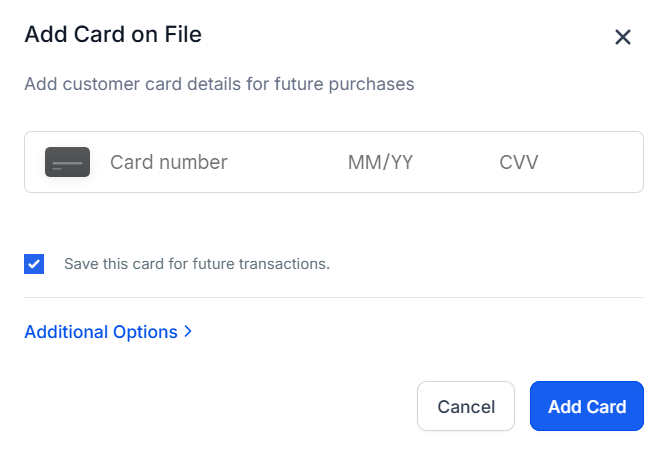This screenshot has height=456, width=665.
Task: Click the divider line above Additional Options
Action: click(x=333, y=297)
